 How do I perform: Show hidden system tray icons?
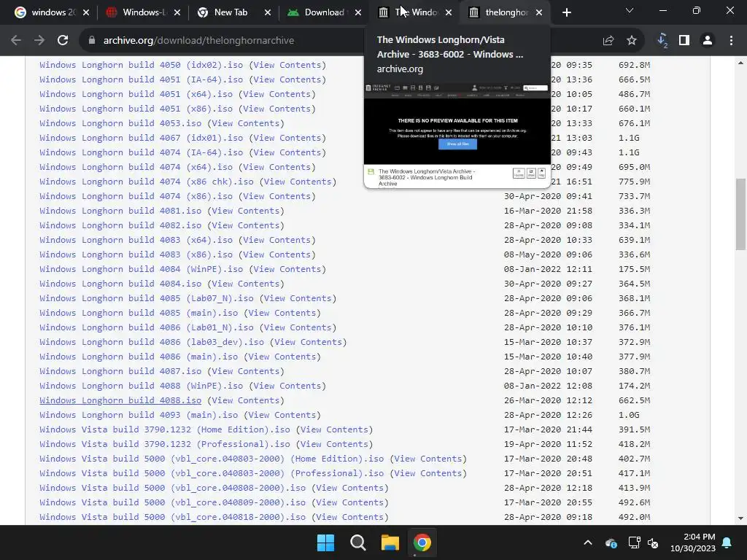(x=588, y=542)
